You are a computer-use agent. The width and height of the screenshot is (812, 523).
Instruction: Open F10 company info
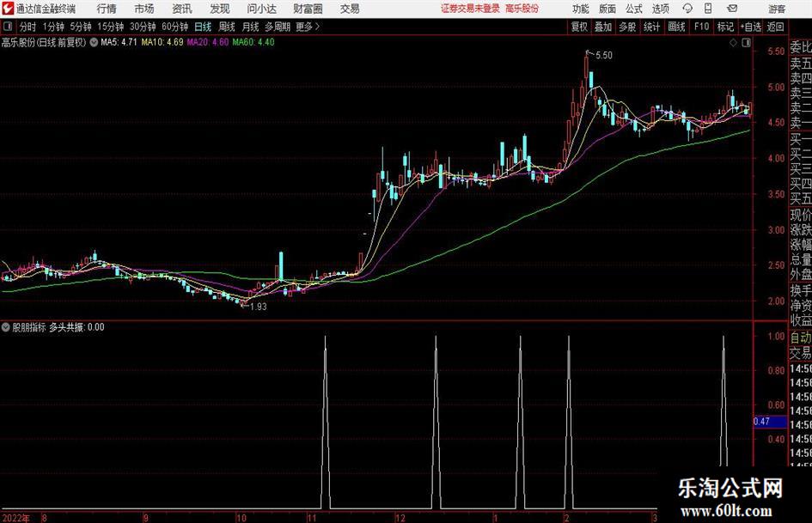tap(701, 27)
